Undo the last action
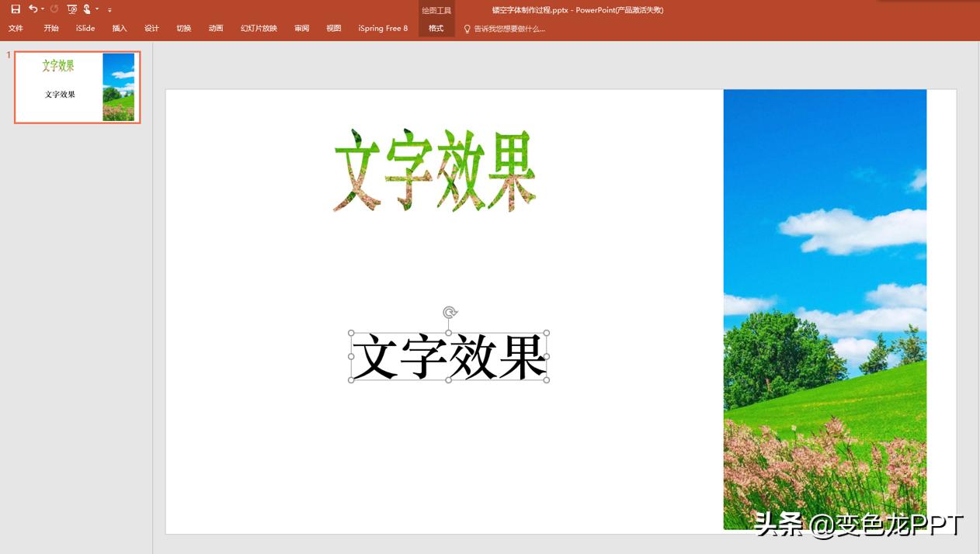The width and height of the screenshot is (980, 554). [33, 9]
